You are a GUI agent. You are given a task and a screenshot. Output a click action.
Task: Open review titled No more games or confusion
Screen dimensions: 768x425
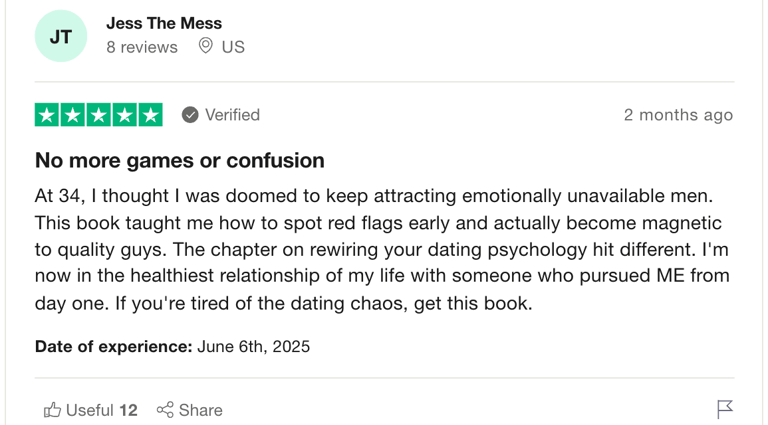coord(180,161)
